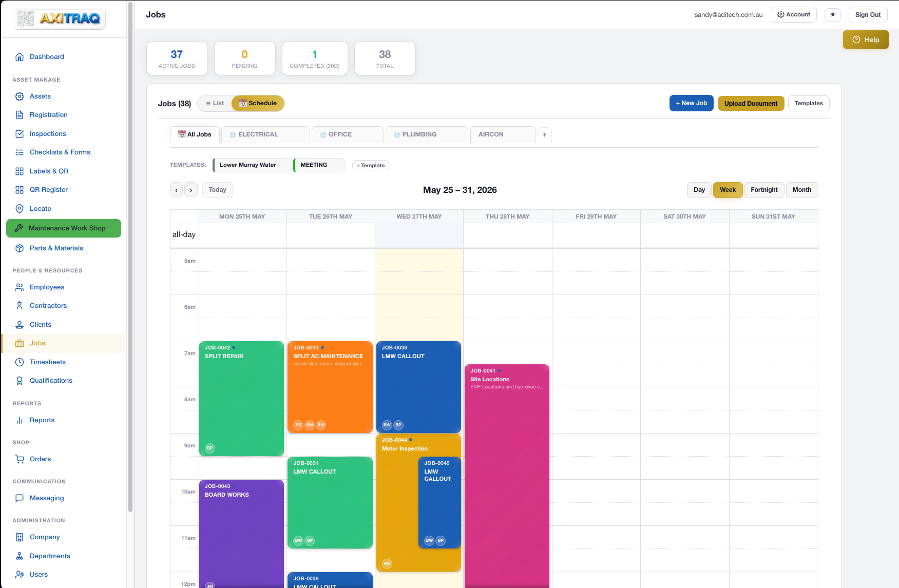The height and width of the screenshot is (588, 899).
Task: Select the Lower Murray Water template
Action: click(x=252, y=165)
